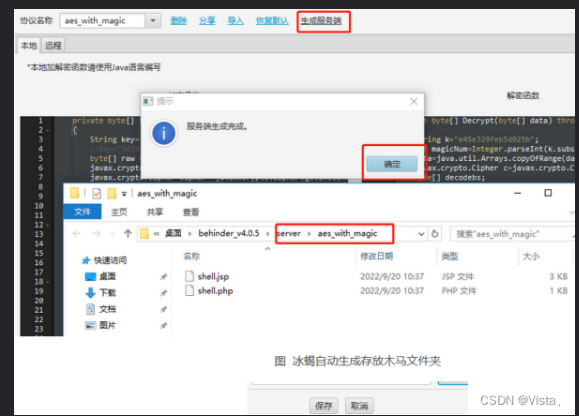Collapse the code fold at line 12
This screenshot has height=416, width=579.
[x=48, y=225]
